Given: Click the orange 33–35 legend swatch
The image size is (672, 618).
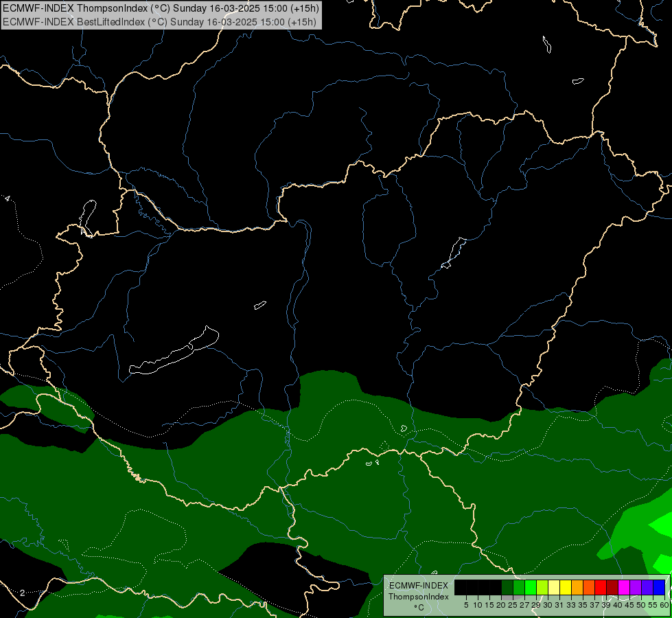Looking at the screenshot, I should pos(577,587).
